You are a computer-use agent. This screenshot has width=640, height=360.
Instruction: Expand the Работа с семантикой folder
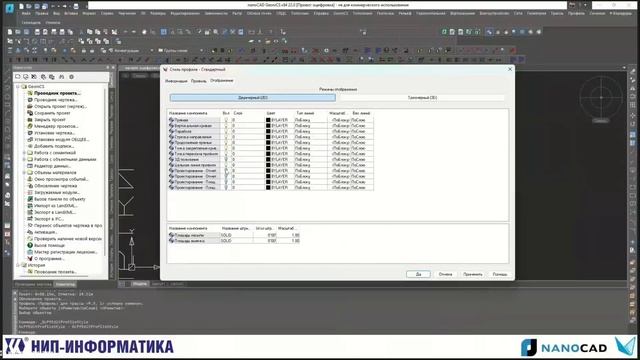click(x=24, y=153)
